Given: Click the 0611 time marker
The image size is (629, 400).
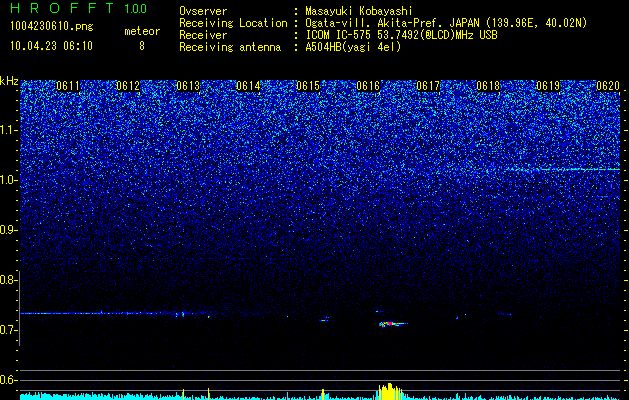Looking at the screenshot, I should [68, 86].
